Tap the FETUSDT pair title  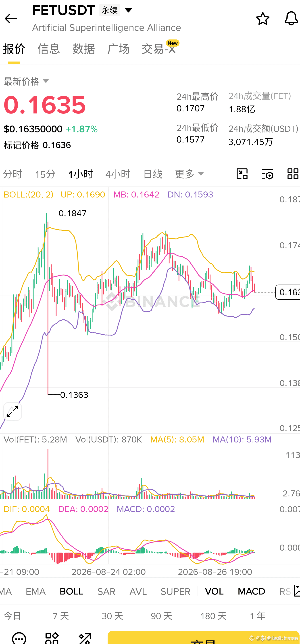pos(64,10)
